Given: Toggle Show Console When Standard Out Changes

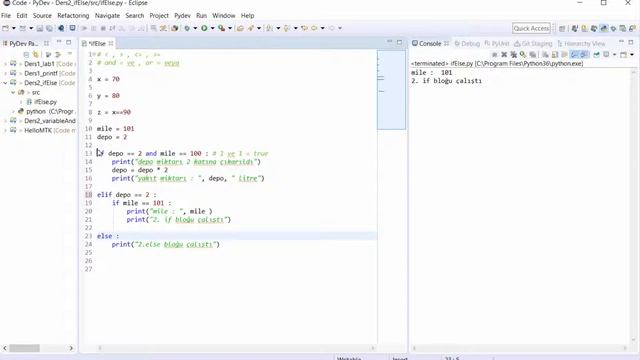Looking at the screenshot, I should click(x=575, y=54).
